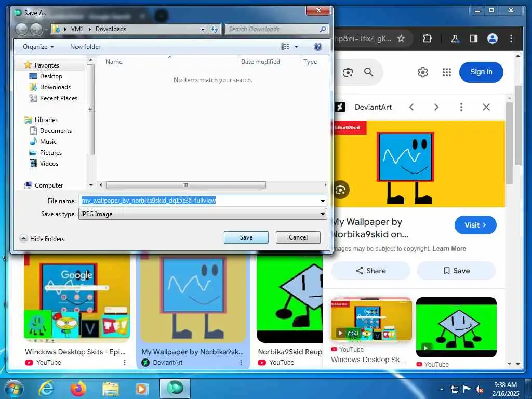This screenshot has width=532, height=399.
Task: Cancel the Save As dialog
Action: [298, 237]
